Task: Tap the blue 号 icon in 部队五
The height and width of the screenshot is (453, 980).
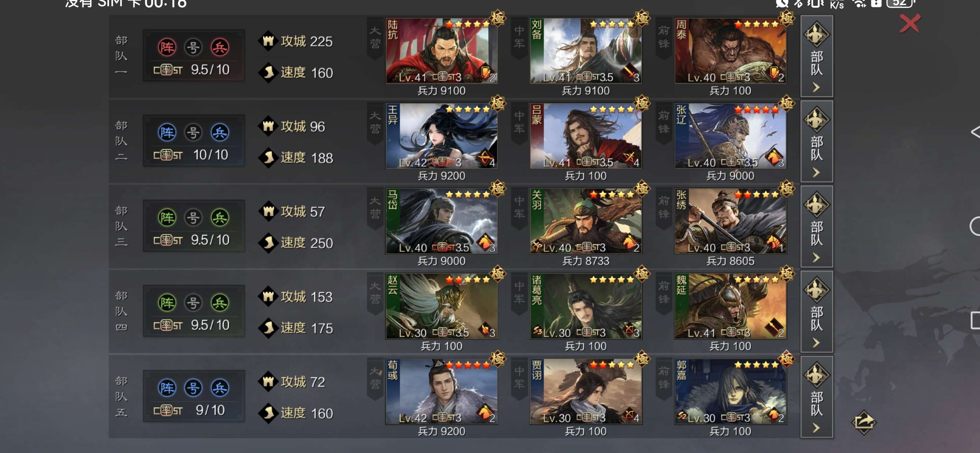Action: (x=193, y=388)
